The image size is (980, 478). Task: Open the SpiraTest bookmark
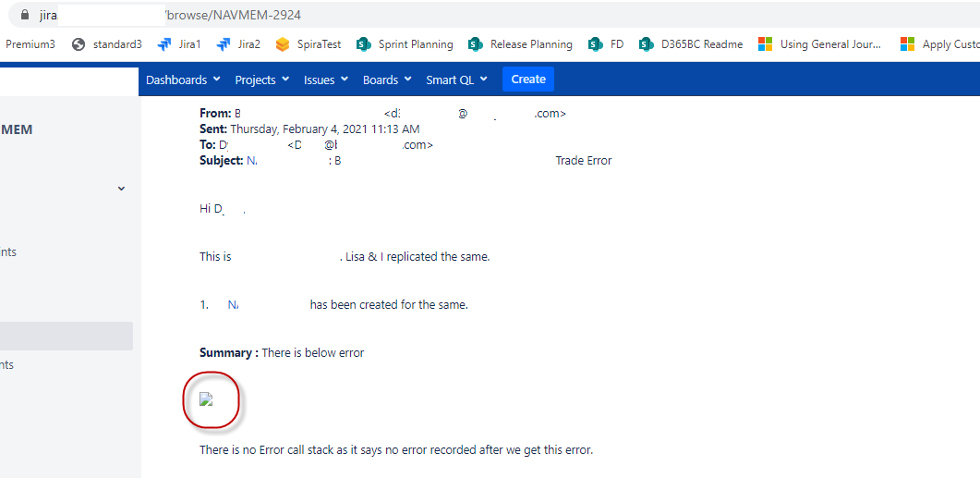pyautogui.click(x=309, y=44)
